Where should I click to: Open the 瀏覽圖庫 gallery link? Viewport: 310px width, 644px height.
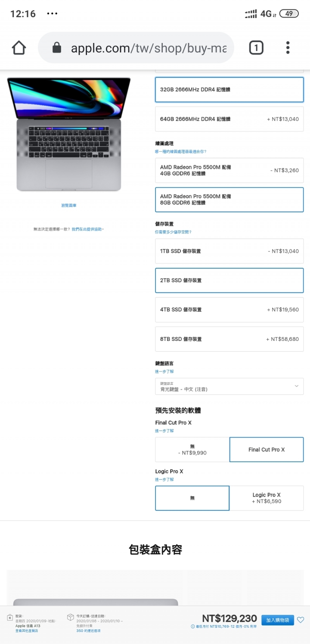(x=69, y=205)
